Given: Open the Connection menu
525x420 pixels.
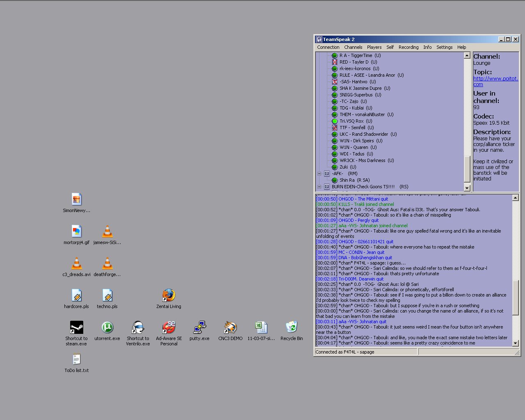Looking at the screenshot, I should 328,47.
